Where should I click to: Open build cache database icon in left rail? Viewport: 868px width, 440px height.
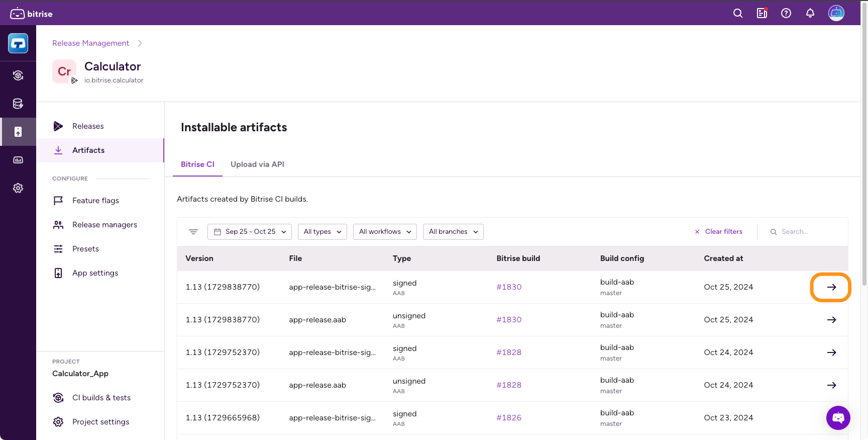click(x=18, y=104)
